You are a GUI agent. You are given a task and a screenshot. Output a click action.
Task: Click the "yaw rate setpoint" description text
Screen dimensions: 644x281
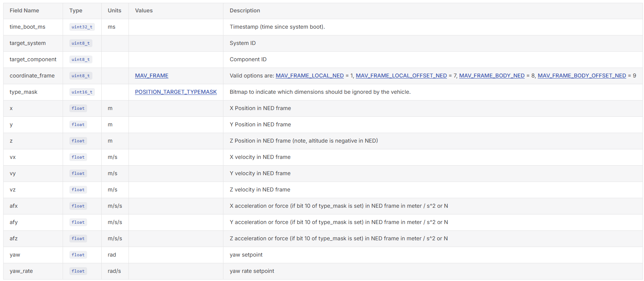point(252,271)
